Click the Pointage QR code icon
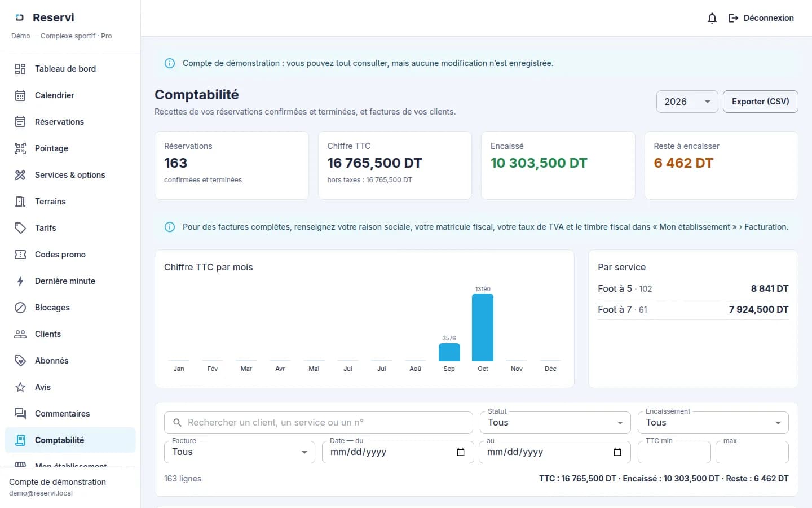This screenshot has width=812, height=508. pos(20,148)
